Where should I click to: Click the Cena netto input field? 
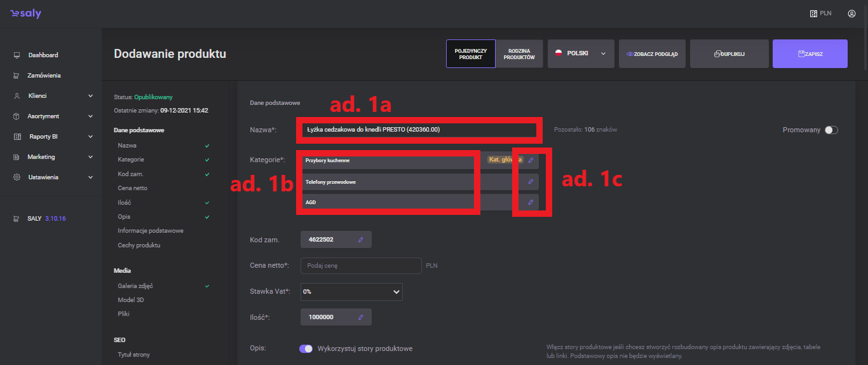tap(360, 266)
